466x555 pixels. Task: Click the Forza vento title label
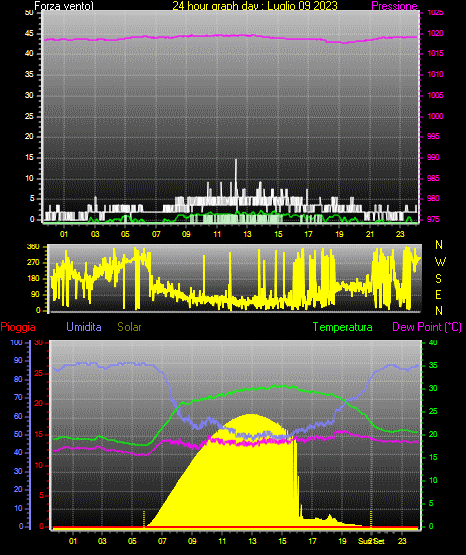coord(64,6)
